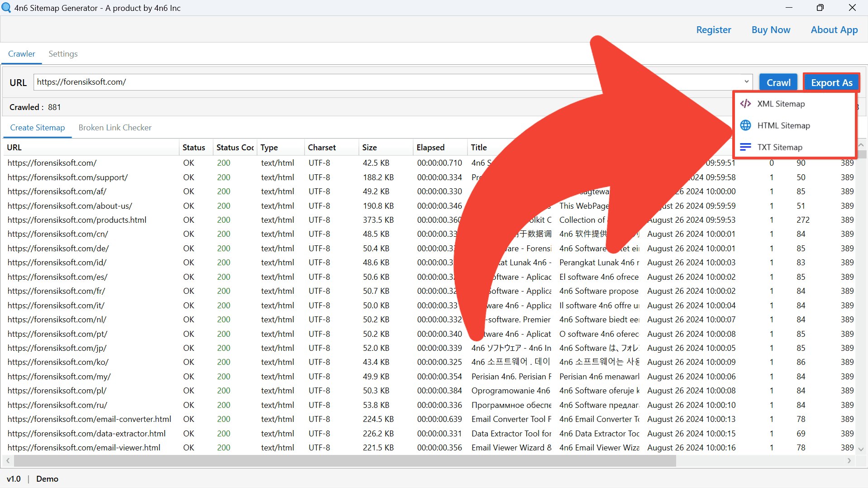868x488 pixels.
Task: Switch to the Crawler tab
Action: (x=22, y=54)
